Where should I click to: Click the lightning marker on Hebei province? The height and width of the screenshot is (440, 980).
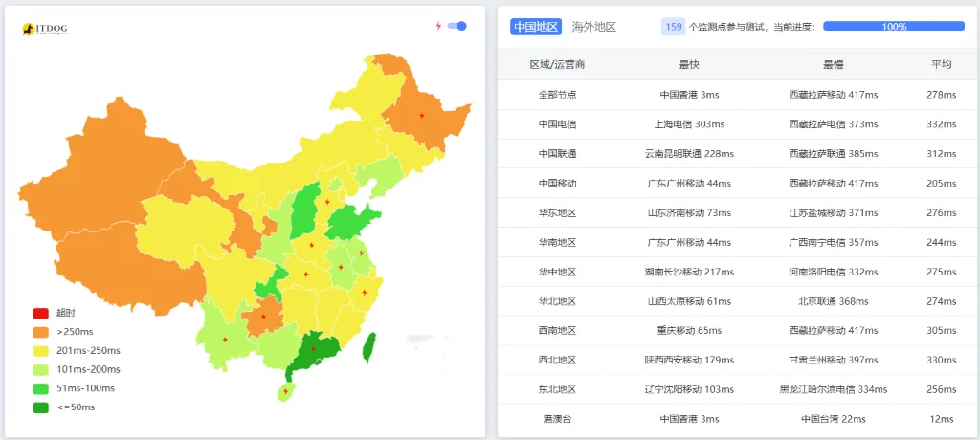(326, 202)
